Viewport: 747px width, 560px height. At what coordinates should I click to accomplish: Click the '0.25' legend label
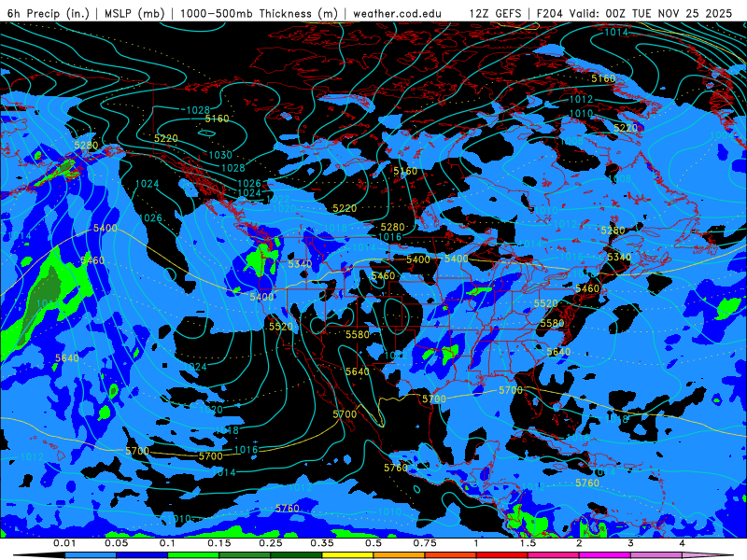click(x=271, y=543)
